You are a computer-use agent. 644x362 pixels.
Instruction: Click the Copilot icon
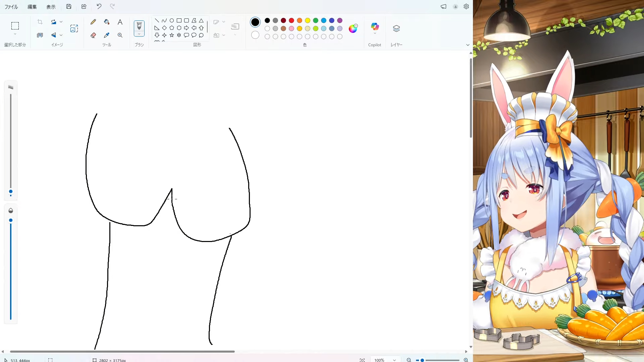pyautogui.click(x=375, y=26)
